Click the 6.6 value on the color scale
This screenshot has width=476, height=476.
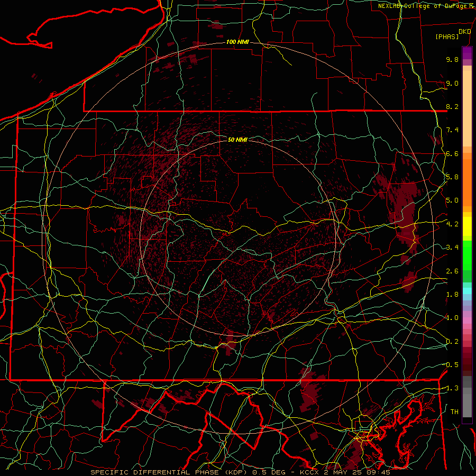452,153
